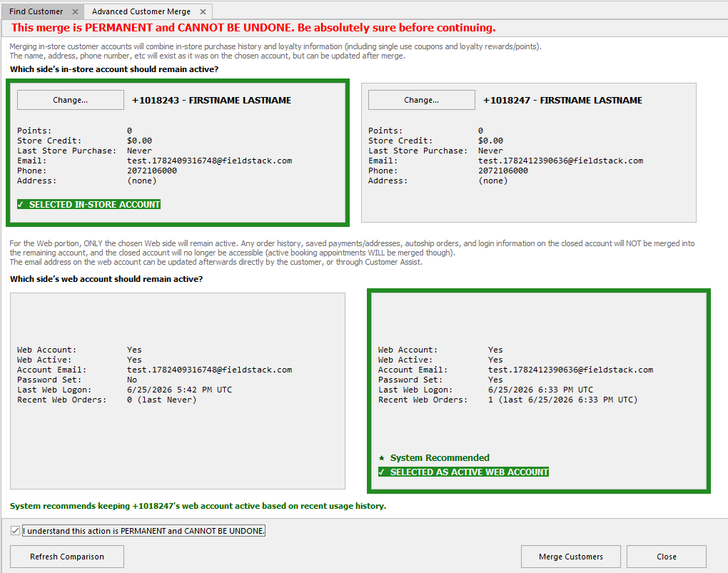This screenshot has width=728, height=573.
Task: Untick the PERMANENT action acknowledgment checkbox
Action: [15, 531]
